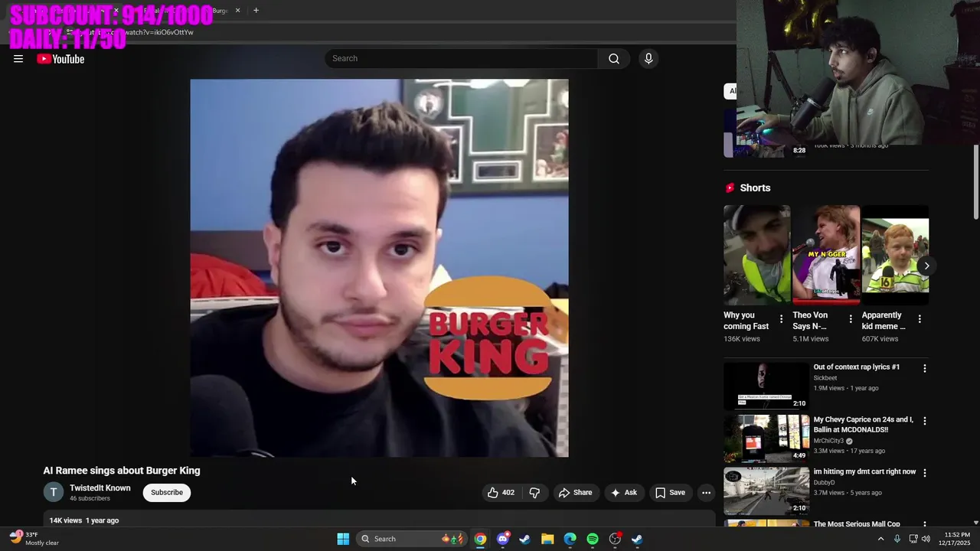Like the video with thumbs up
Screen dimensions: 980x551
point(501,493)
